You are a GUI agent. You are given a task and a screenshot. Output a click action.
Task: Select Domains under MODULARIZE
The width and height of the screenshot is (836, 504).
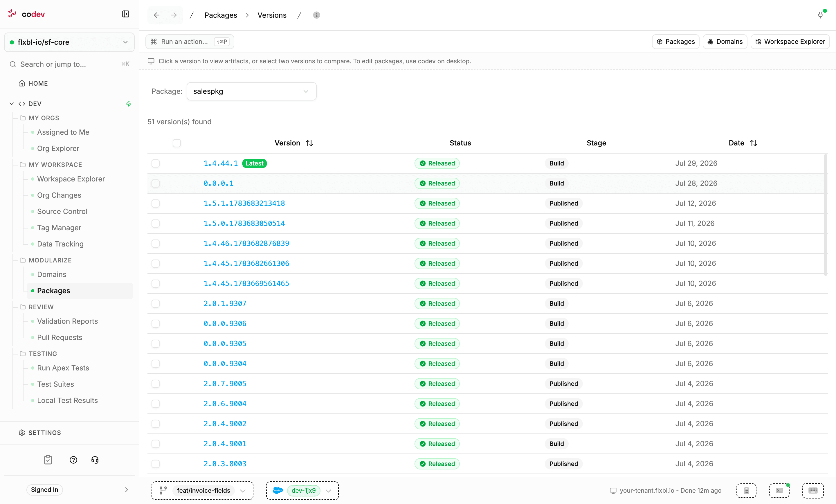[x=52, y=275]
